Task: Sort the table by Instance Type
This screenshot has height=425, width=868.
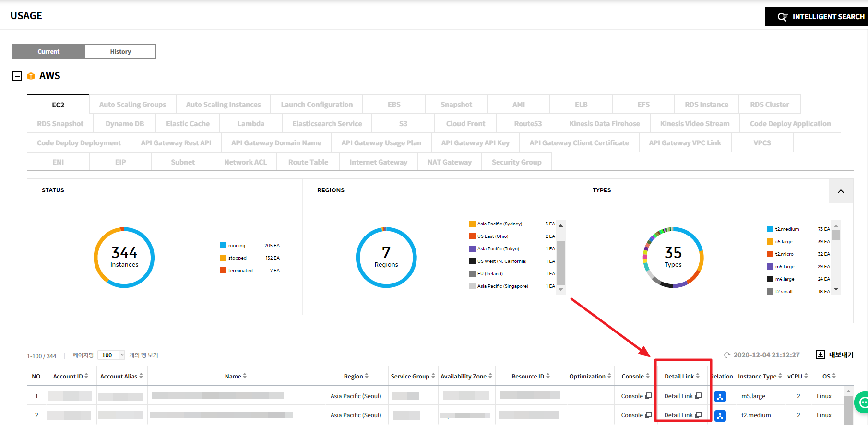Action: pos(780,377)
